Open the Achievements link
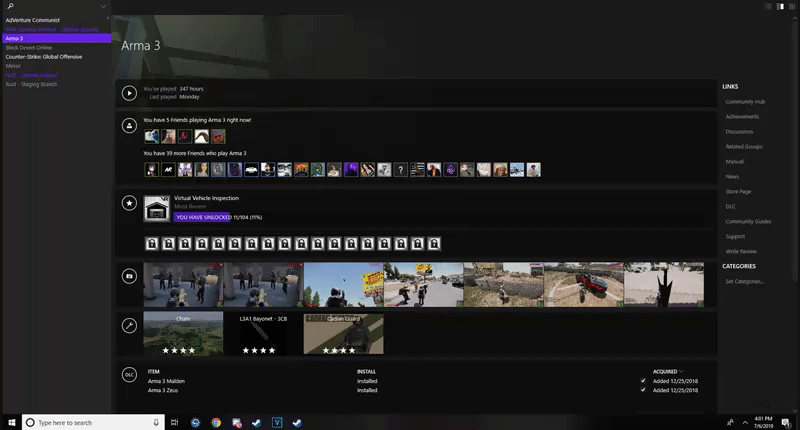Viewport: 800px width, 430px height. (742, 117)
